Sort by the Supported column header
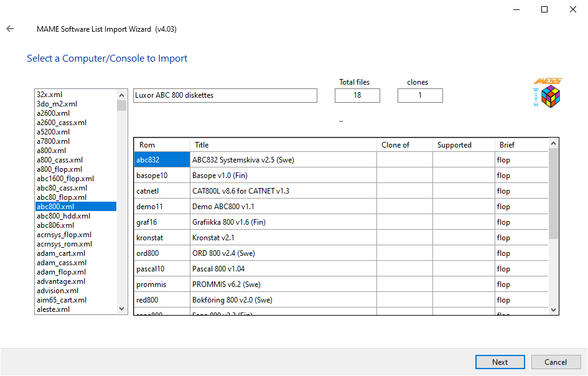This screenshot has height=376, width=588. tap(464, 145)
